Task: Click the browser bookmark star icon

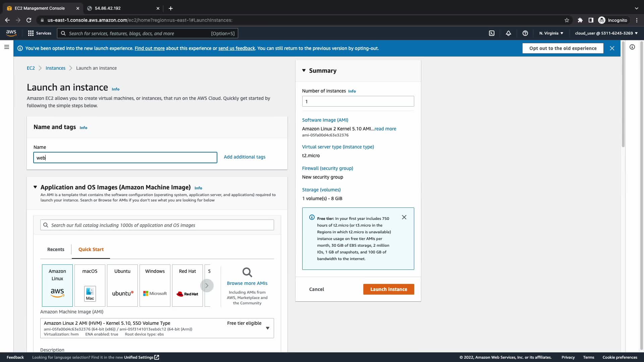Action: click(567, 20)
